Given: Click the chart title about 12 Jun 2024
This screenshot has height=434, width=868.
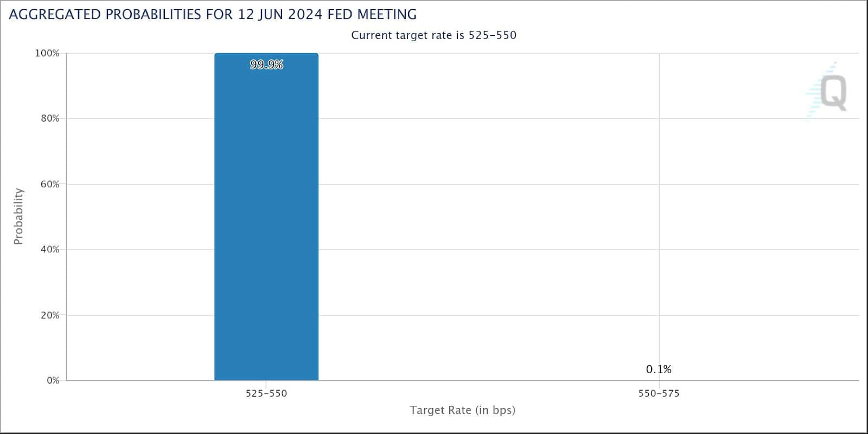Looking at the screenshot, I should pos(213,15).
